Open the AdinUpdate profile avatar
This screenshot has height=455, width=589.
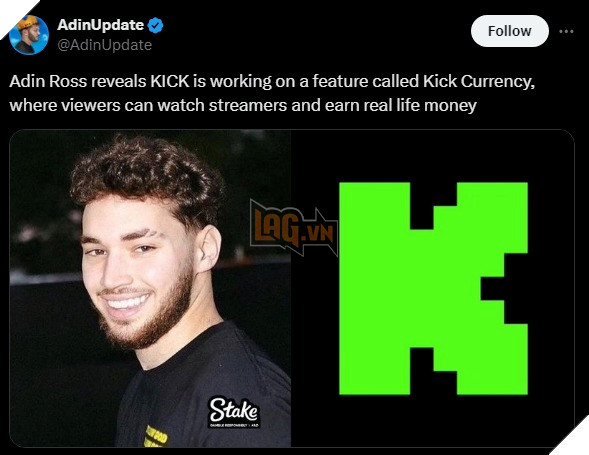(x=29, y=35)
